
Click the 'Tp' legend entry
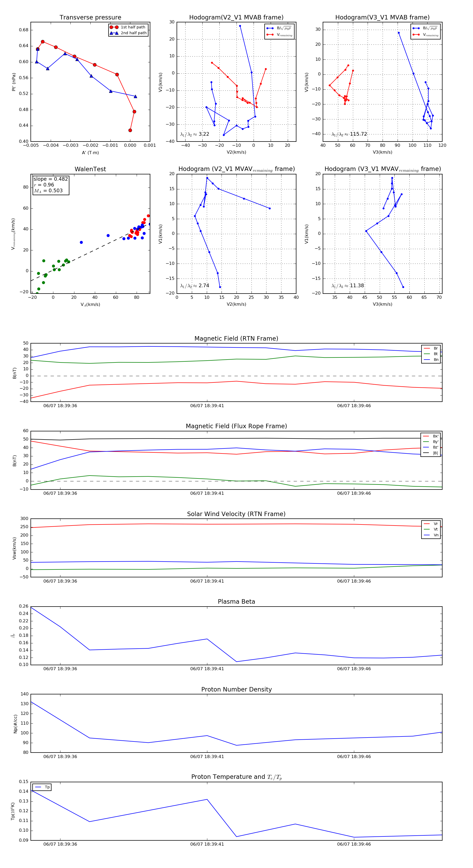pos(42,787)
